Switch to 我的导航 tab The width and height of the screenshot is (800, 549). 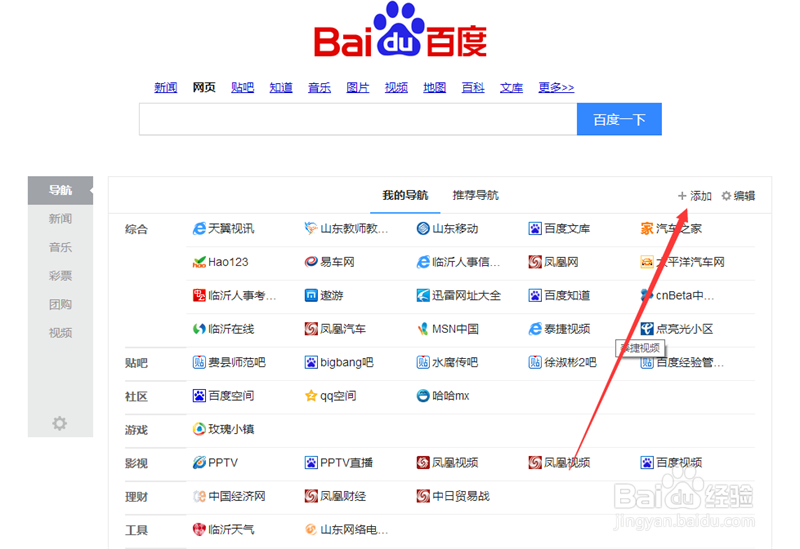(x=405, y=195)
